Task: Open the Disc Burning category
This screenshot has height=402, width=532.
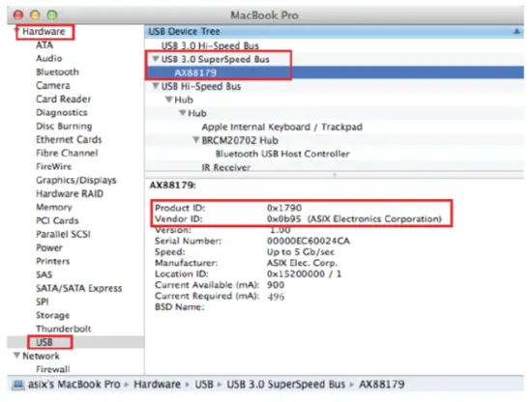Action: pos(64,126)
